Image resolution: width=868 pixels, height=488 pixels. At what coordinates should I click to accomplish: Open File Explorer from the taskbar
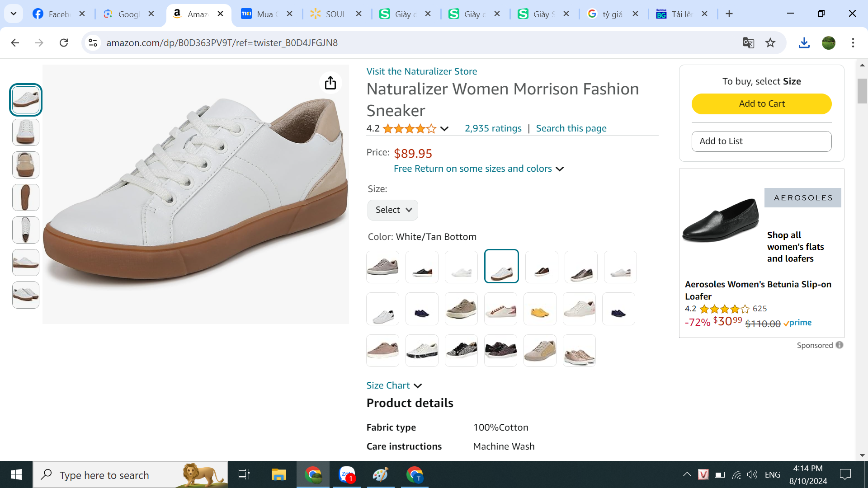pyautogui.click(x=278, y=474)
